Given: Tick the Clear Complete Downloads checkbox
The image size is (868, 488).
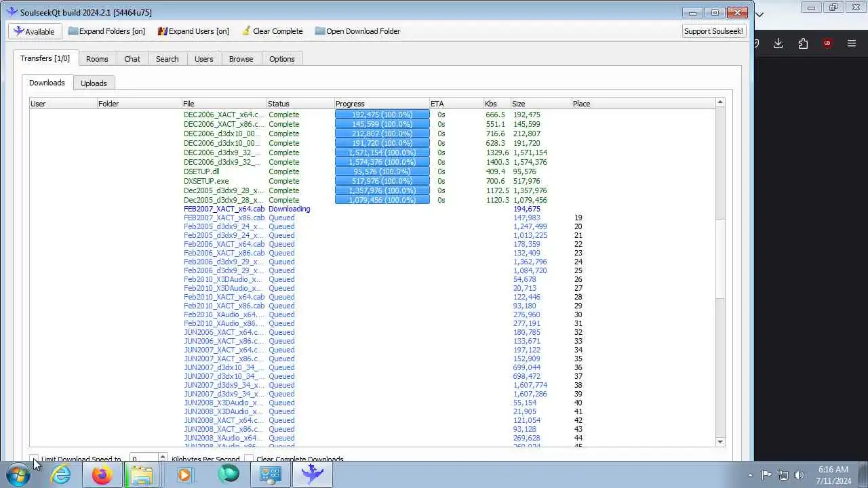Looking at the screenshot, I should [249, 459].
